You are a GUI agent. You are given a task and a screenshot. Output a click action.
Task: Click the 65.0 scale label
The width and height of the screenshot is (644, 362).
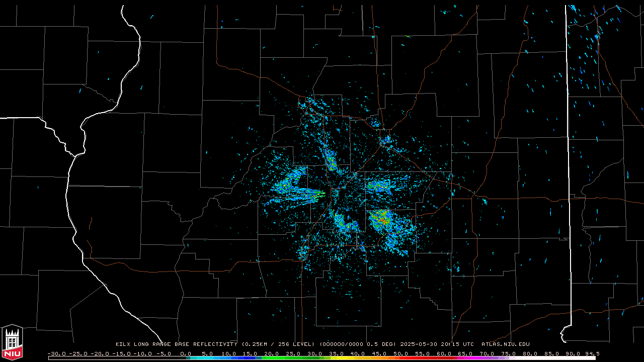[465, 354]
